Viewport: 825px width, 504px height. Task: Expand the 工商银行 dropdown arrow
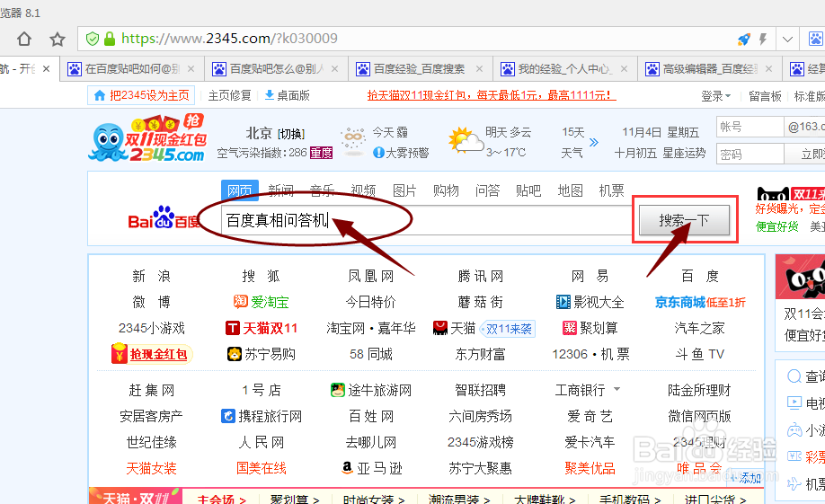[617, 389]
